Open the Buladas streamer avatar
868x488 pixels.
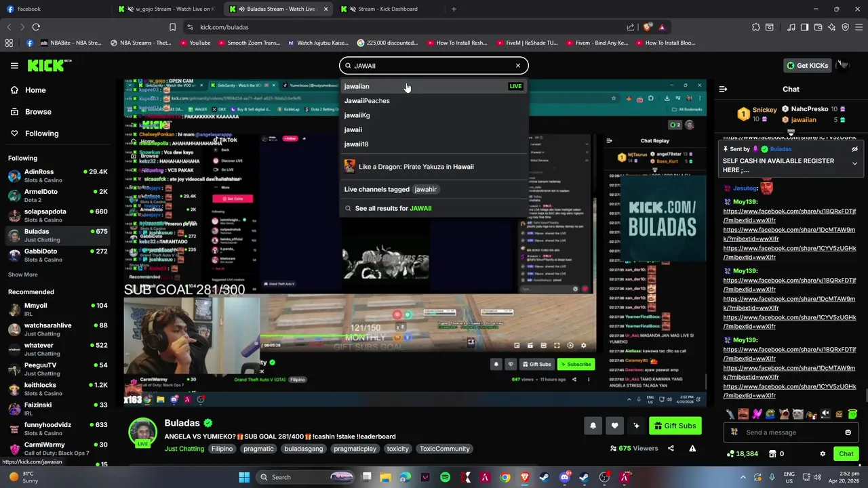tap(142, 433)
